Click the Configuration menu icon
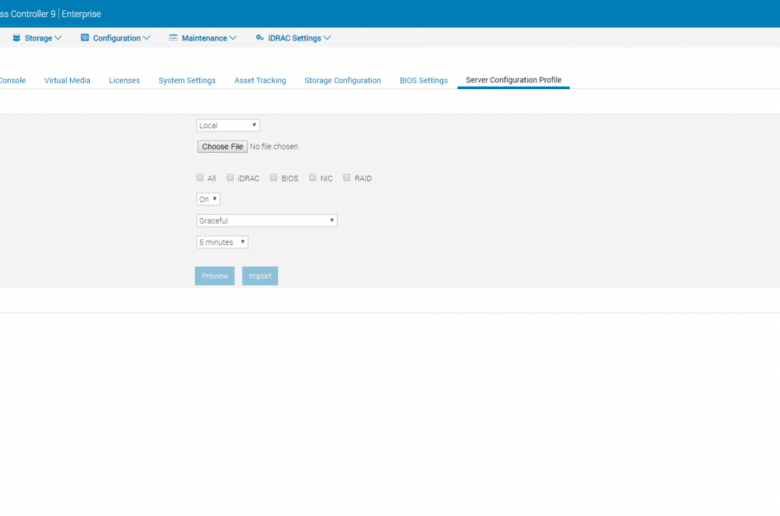The image size is (780, 516). pos(85,38)
